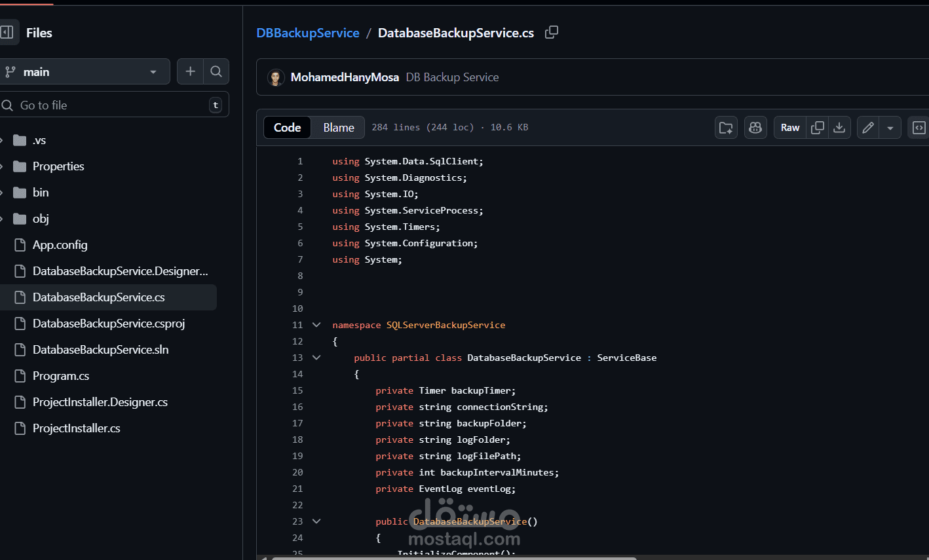Click the Raw button
Viewport: 929px width, 560px height.
coord(789,127)
